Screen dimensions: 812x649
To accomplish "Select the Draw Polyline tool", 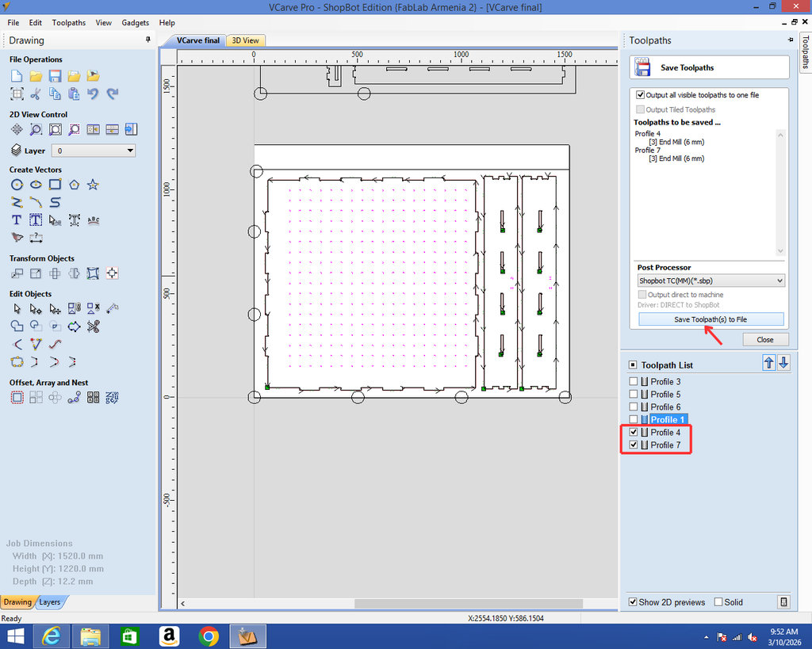I will click(x=17, y=202).
